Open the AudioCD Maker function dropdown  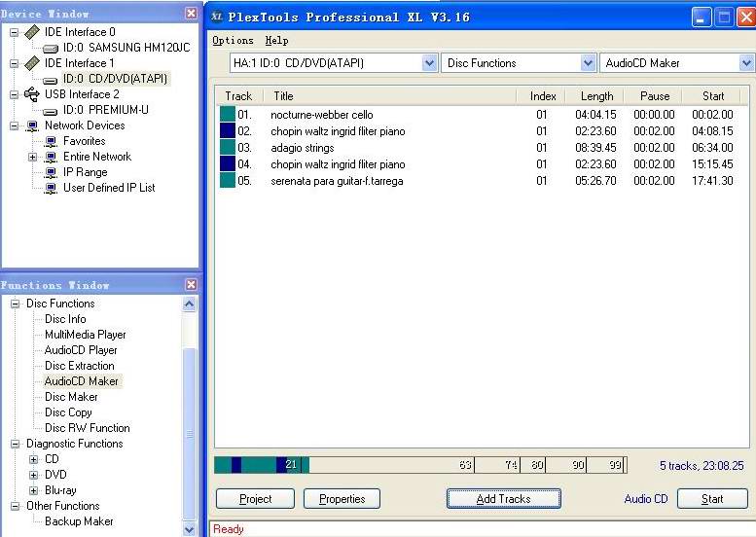(746, 62)
